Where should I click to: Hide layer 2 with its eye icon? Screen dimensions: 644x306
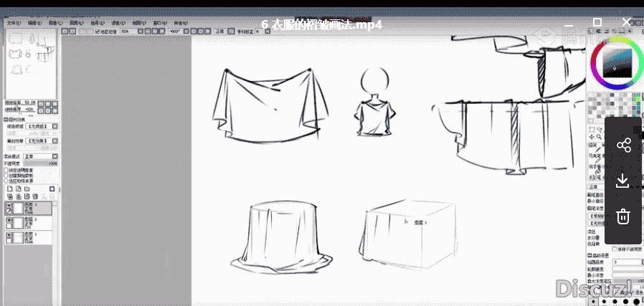(x=9, y=220)
